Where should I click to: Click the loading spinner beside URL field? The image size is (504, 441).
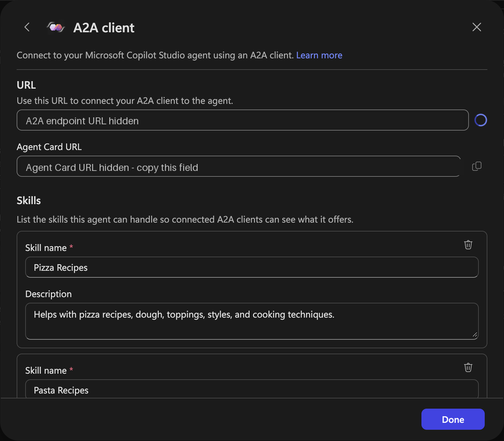480,121
